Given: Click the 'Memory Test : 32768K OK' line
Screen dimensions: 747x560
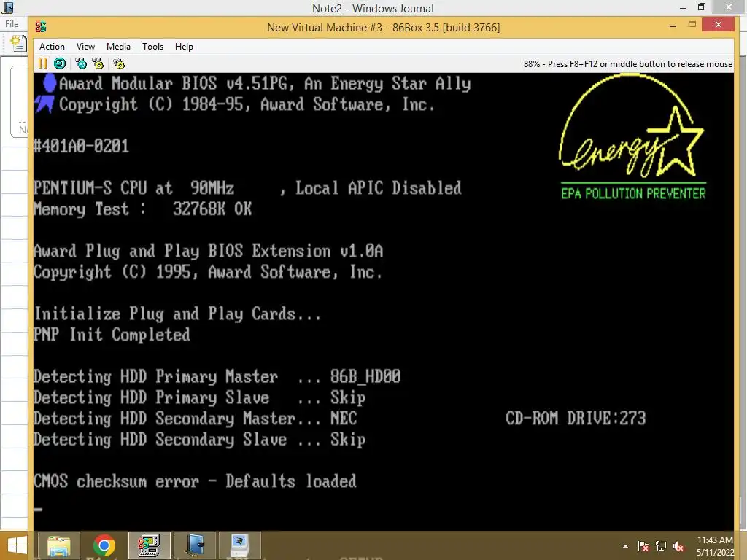Looking at the screenshot, I should pos(142,209).
